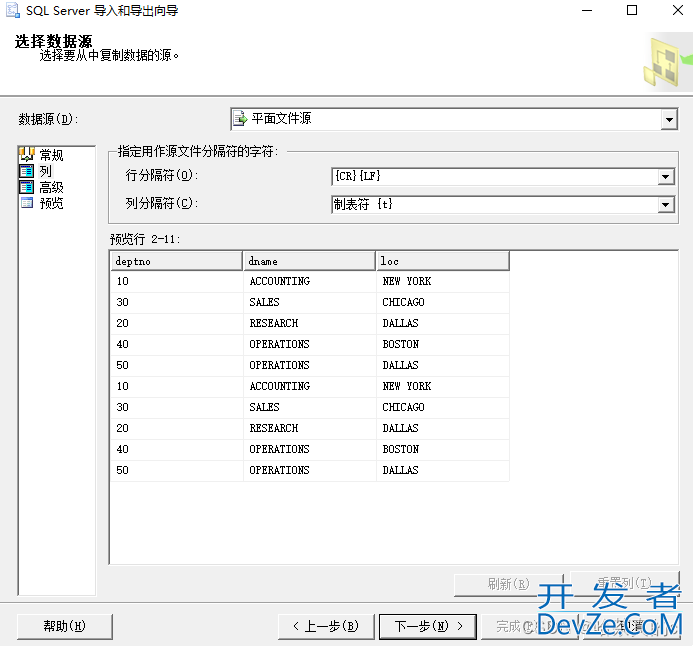
Task: Click the flat file source icon in data source box
Action: pos(240,119)
